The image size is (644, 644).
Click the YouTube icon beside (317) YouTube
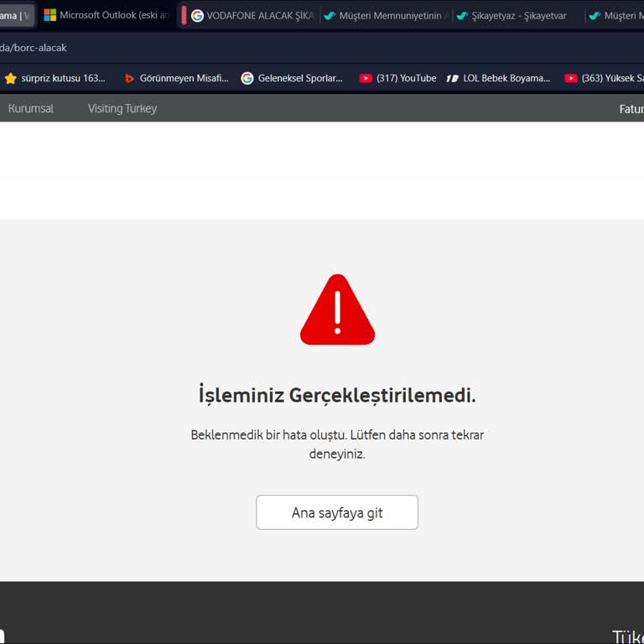(366, 78)
